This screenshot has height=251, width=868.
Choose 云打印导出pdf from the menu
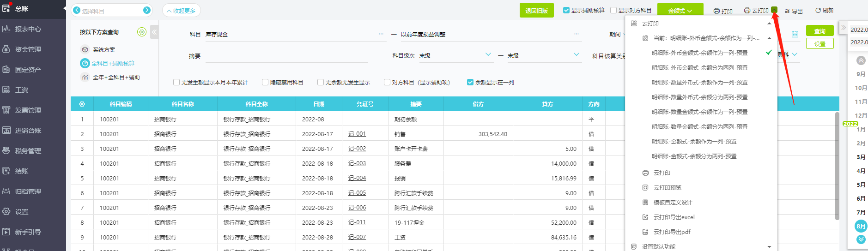[x=672, y=232]
